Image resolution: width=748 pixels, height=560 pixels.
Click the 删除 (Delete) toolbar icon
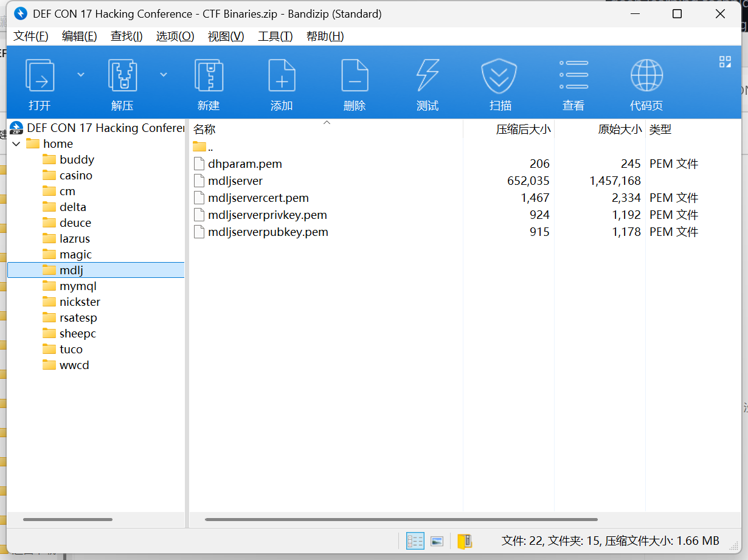(x=355, y=76)
